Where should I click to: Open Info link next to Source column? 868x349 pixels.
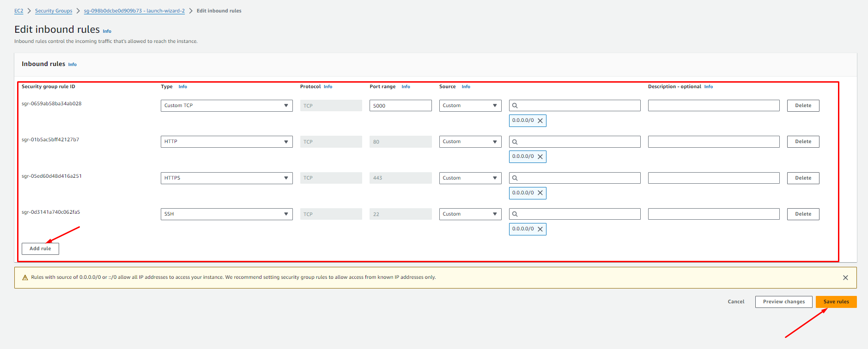(466, 87)
